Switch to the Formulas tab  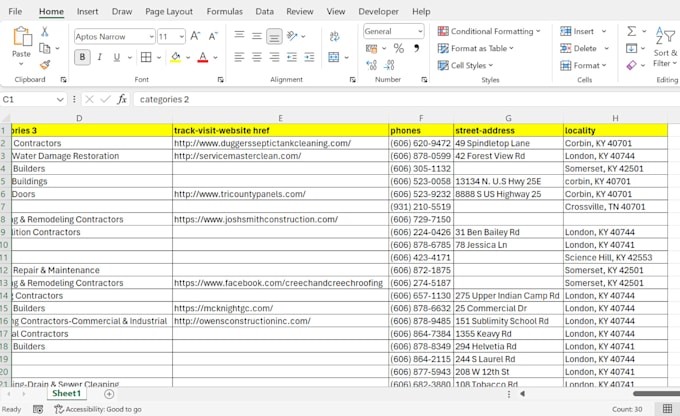click(225, 11)
